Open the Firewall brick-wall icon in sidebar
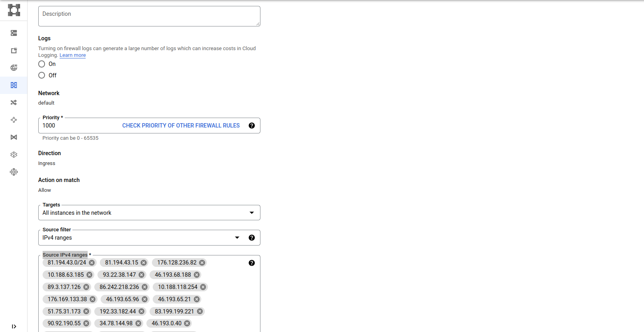 tap(14, 85)
